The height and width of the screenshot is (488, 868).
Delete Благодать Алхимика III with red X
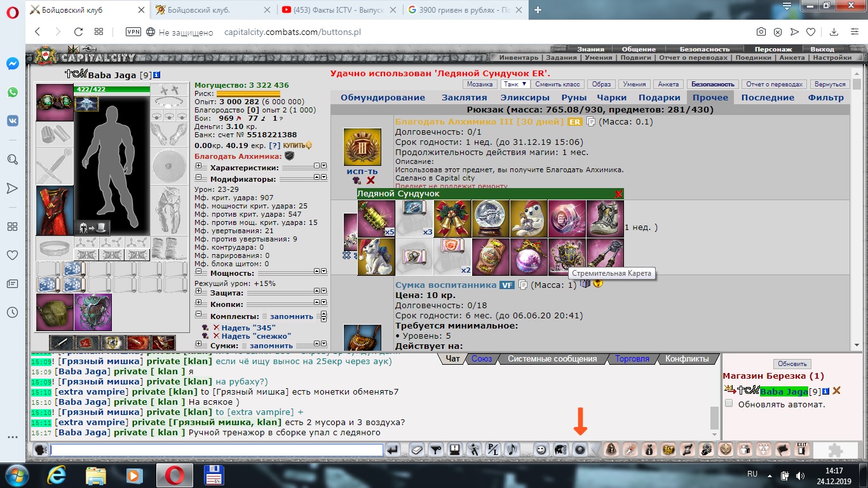(x=371, y=180)
